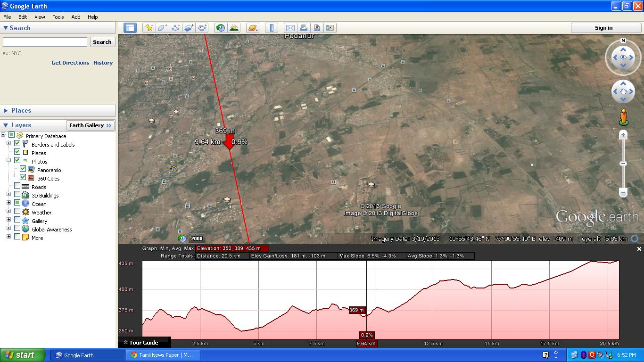The width and height of the screenshot is (644, 362).
Task: Record a tour with the camera icon
Action: pos(202,28)
